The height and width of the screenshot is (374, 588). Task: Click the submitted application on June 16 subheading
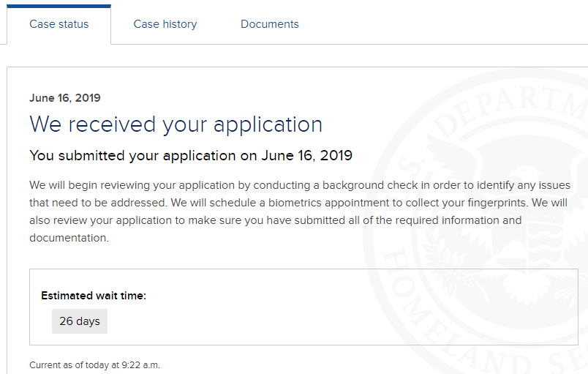(x=191, y=156)
